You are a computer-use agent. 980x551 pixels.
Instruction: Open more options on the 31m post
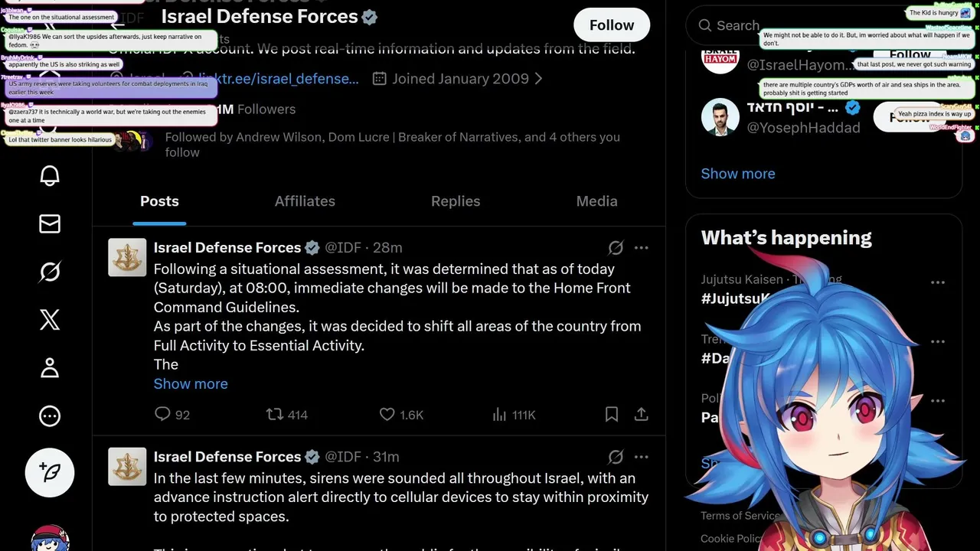[642, 457]
